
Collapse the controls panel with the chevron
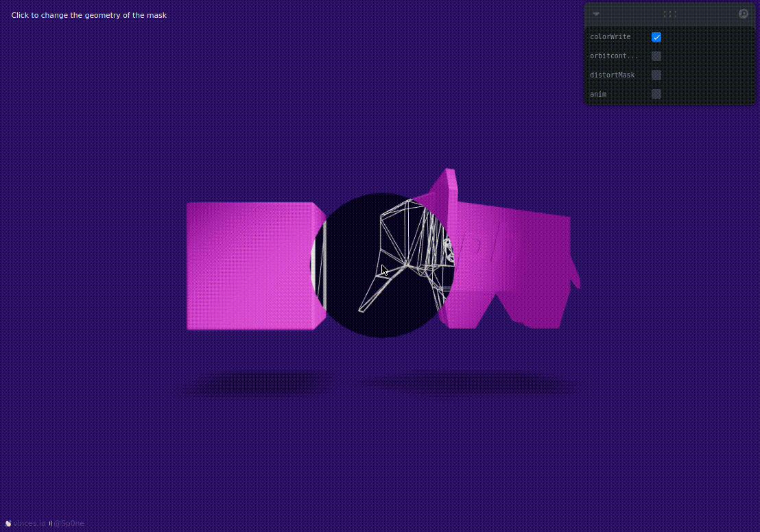596,14
